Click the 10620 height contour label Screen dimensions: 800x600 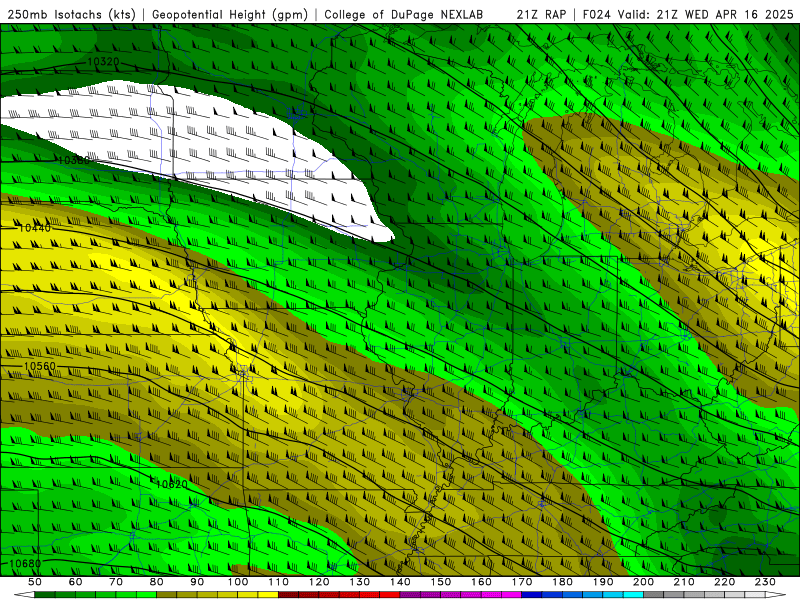pyautogui.click(x=171, y=484)
